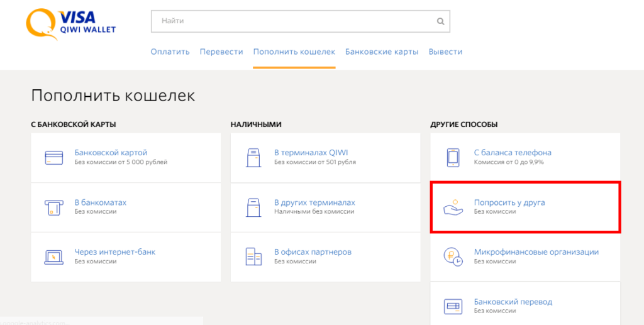Select the Банковские карты tab

click(382, 52)
